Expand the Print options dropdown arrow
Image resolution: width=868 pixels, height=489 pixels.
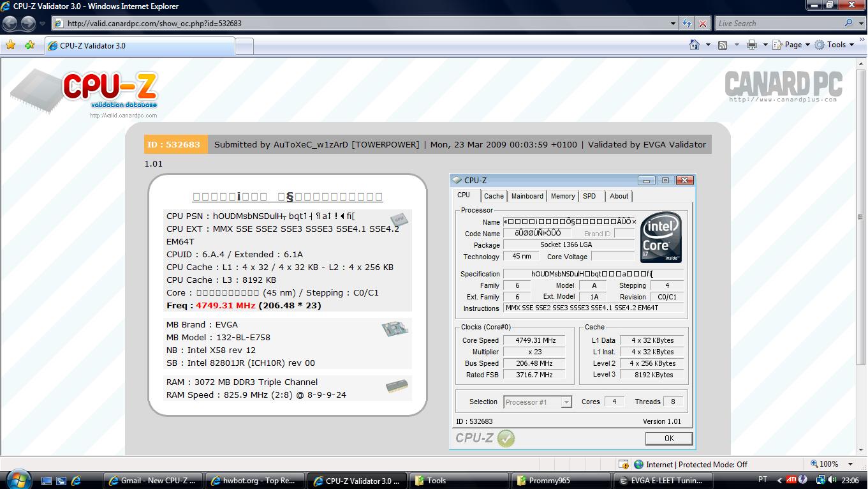(765, 45)
